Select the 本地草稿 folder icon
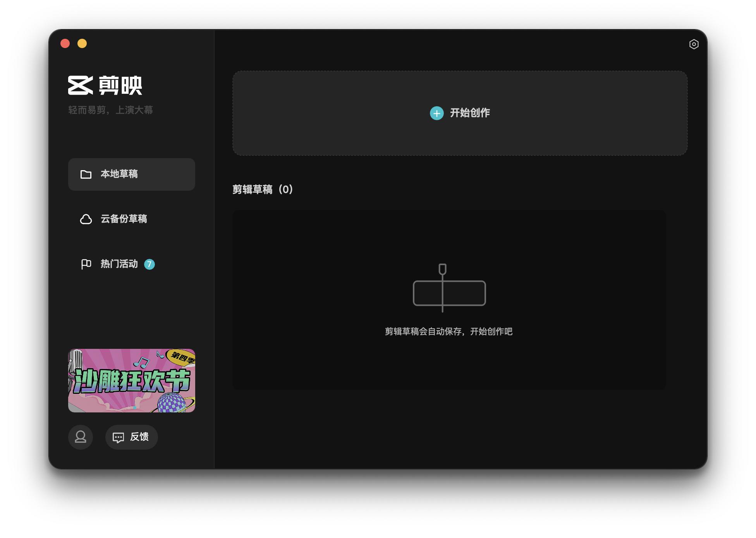The width and height of the screenshot is (756, 538). pos(87,174)
